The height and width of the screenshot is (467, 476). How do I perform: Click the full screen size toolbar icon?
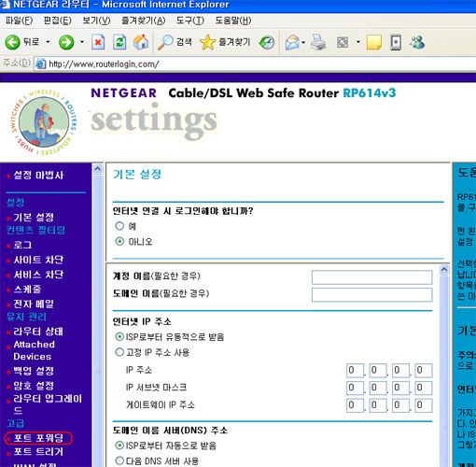343,42
